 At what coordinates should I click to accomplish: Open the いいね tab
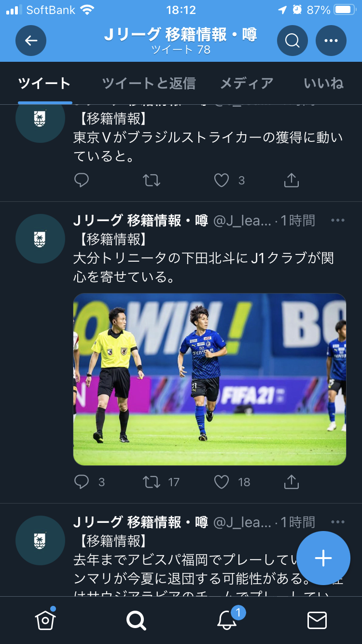tap(323, 84)
